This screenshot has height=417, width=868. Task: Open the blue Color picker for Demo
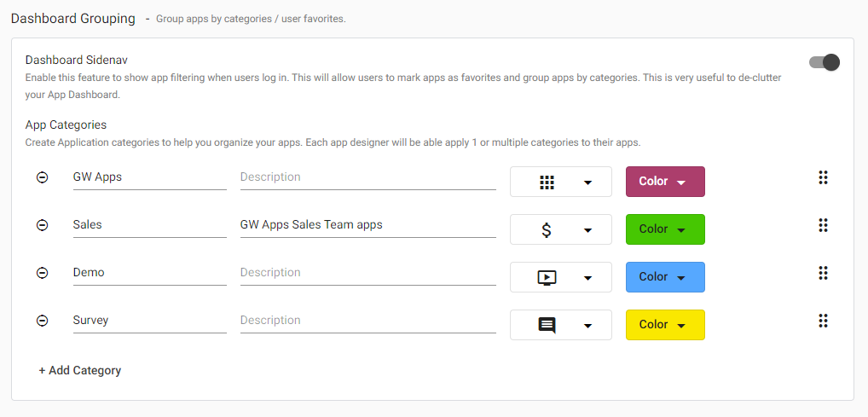coord(665,277)
